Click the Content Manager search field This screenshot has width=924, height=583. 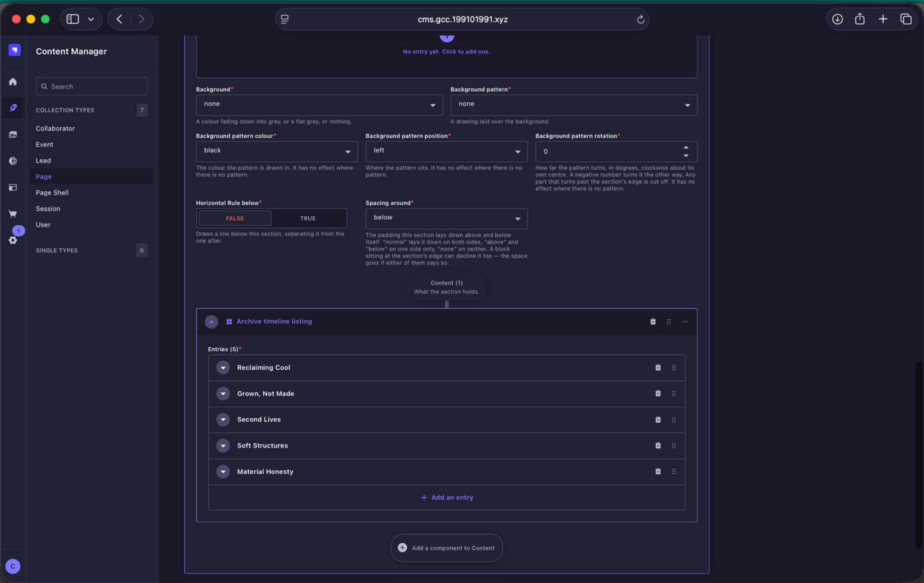[92, 86]
